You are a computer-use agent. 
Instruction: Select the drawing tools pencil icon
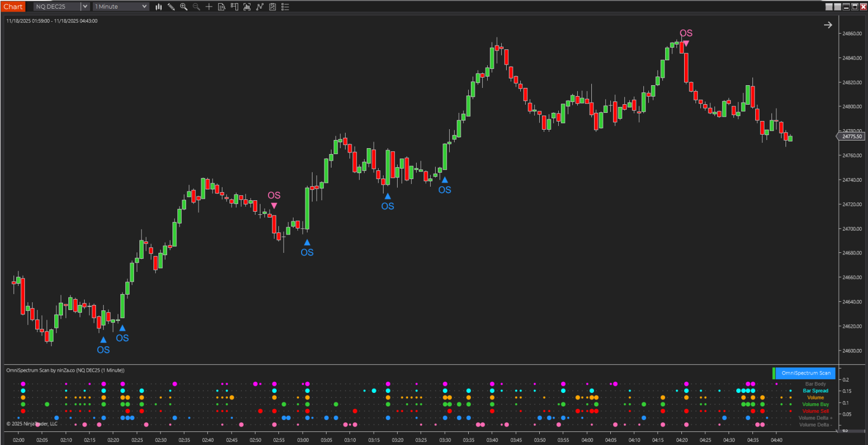(171, 7)
